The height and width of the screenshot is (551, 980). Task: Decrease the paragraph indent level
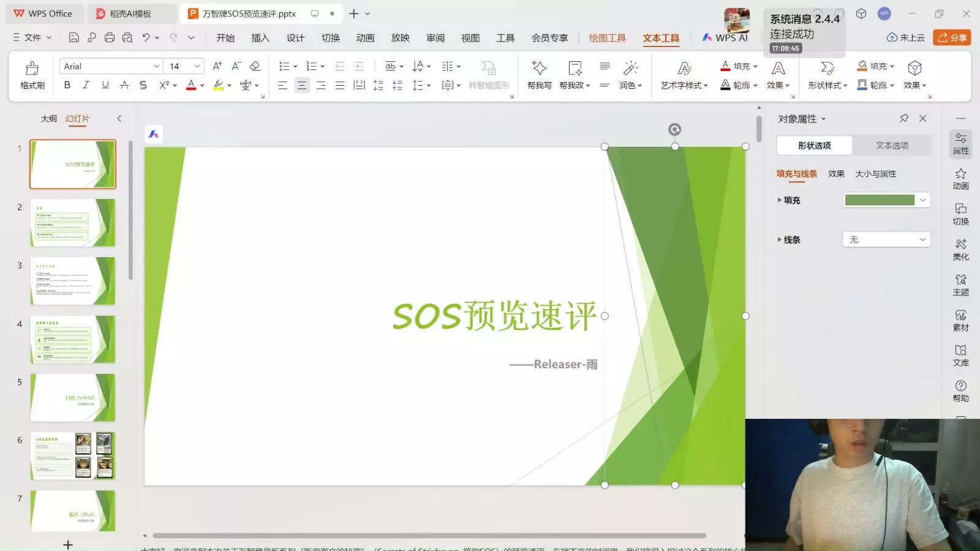(340, 66)
